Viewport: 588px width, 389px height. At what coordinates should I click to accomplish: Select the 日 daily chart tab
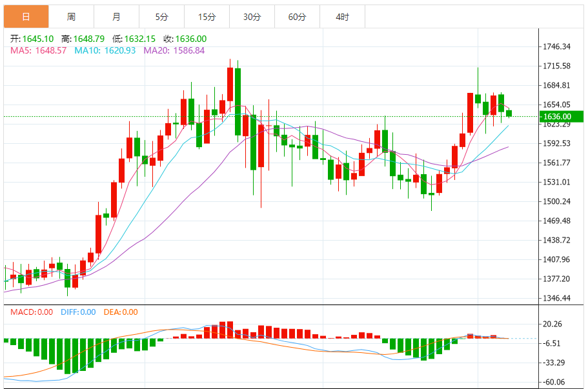point(26,17)
